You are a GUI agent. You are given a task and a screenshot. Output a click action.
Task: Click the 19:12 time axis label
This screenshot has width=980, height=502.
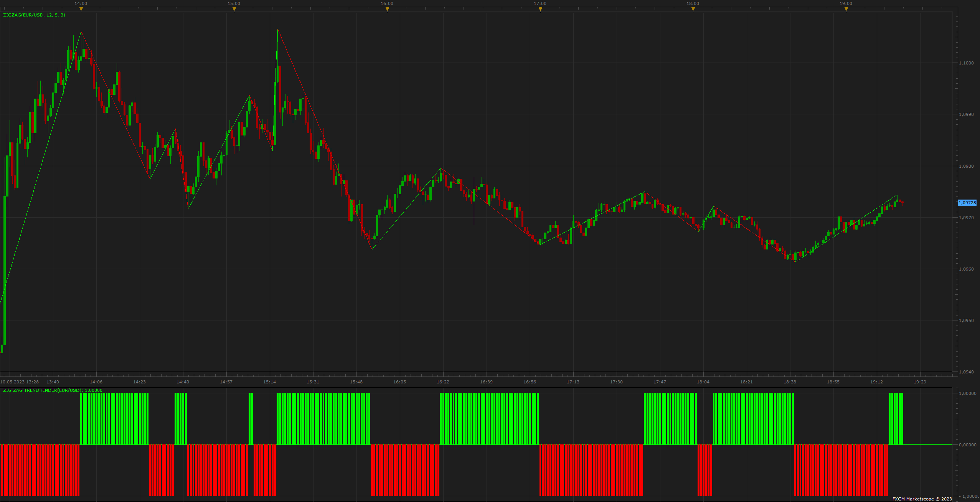tap(876, 382)
